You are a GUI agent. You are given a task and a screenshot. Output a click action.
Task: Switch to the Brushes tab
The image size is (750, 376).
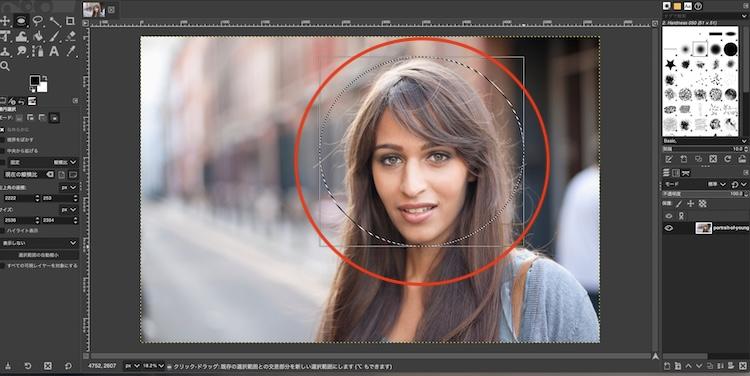(x=667, y=6)
